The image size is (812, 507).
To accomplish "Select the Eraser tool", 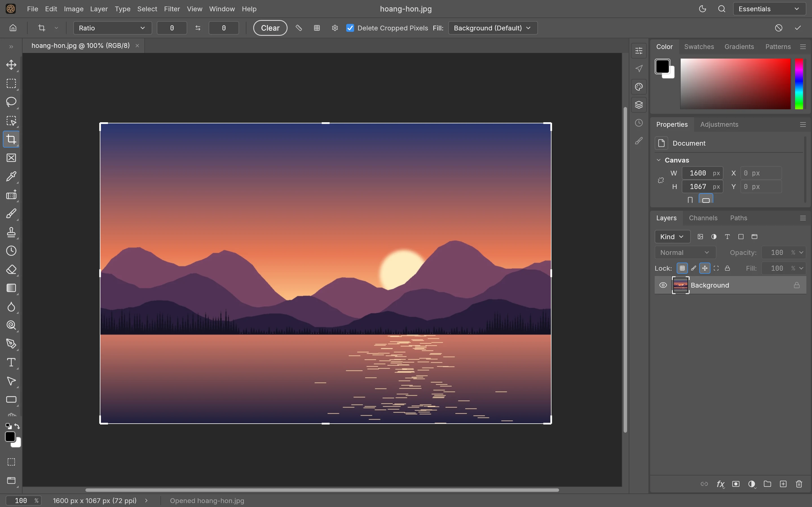I will point(11,270).
